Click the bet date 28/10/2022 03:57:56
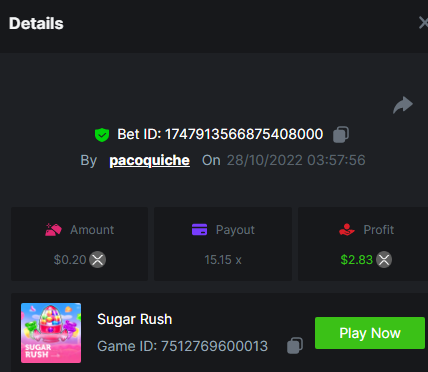This screenshot has height=372, width=428. 296,160
